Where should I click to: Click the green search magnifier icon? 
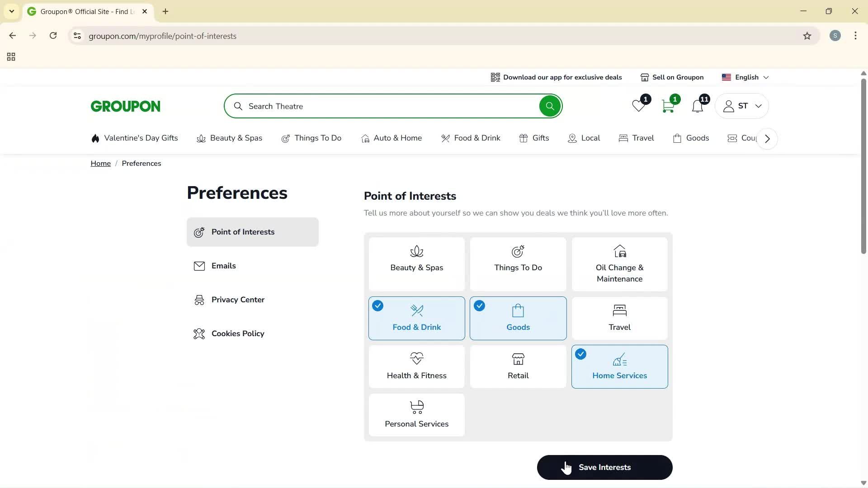550,106
